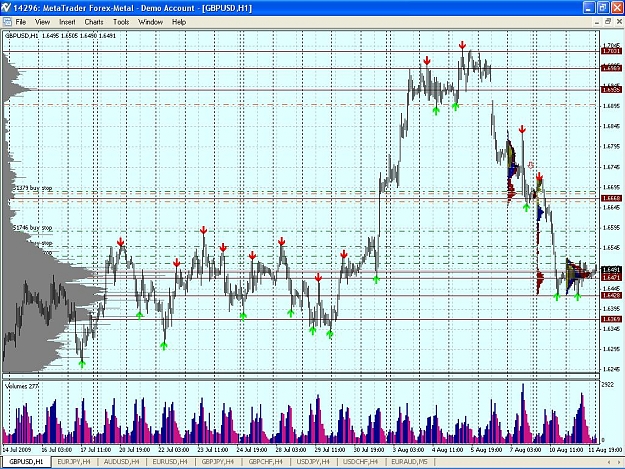Click the '51746 buy stop' order label
This screenshot has height=469, width=625.
(33, 228)
